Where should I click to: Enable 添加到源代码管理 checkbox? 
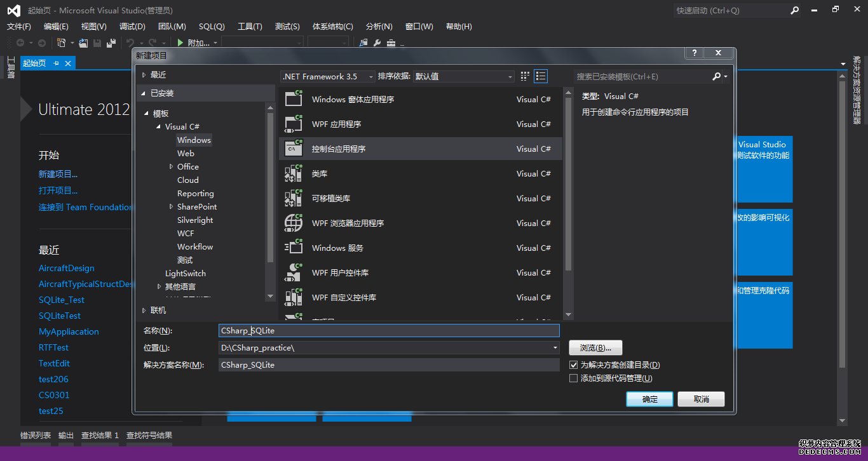(x=574, y=378)
